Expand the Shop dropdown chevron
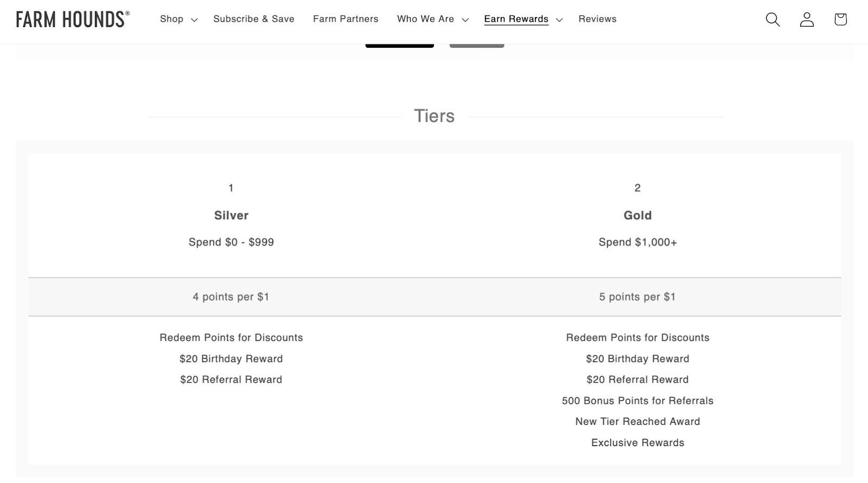Viewport: 868px width, 483px height. click(x=194, y=20)
